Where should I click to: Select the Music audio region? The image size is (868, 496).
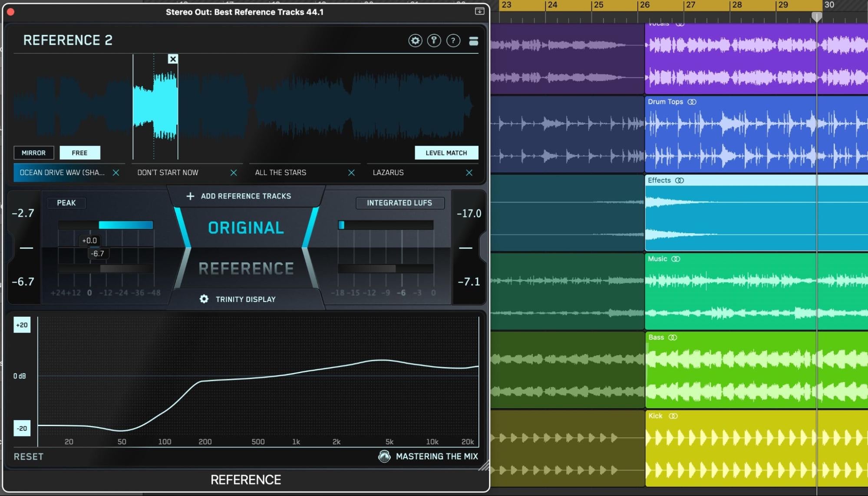click(756, 291)
